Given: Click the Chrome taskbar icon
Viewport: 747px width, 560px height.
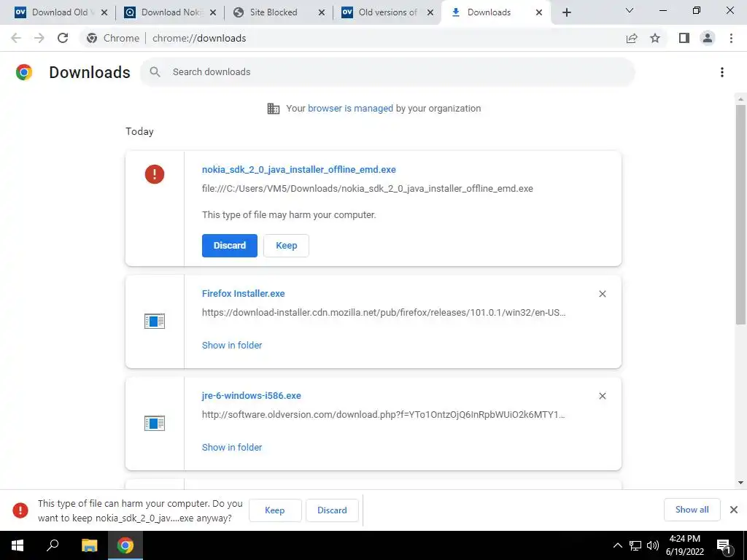Looking at the screenshot, I should (x=125, y=545).
